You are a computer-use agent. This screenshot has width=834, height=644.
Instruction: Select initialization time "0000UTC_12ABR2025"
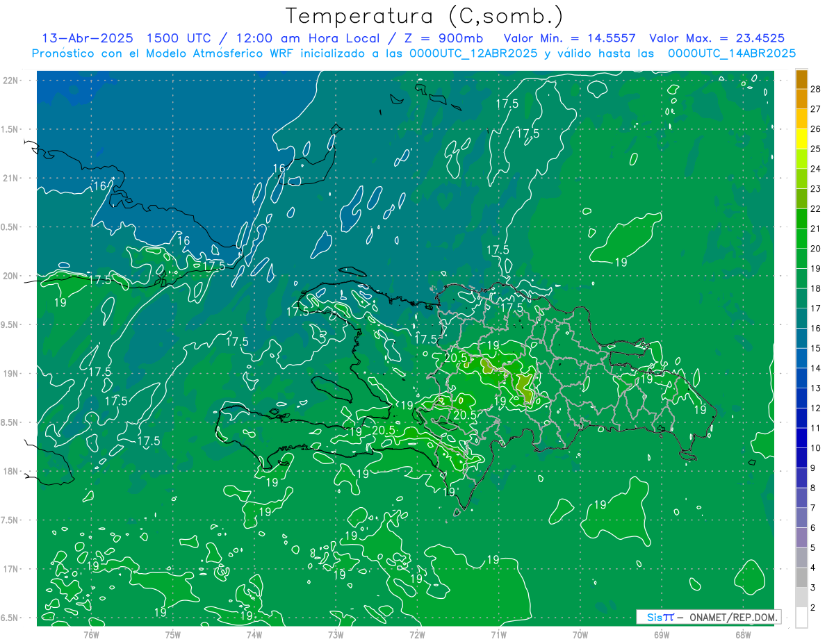coord(473,53)
